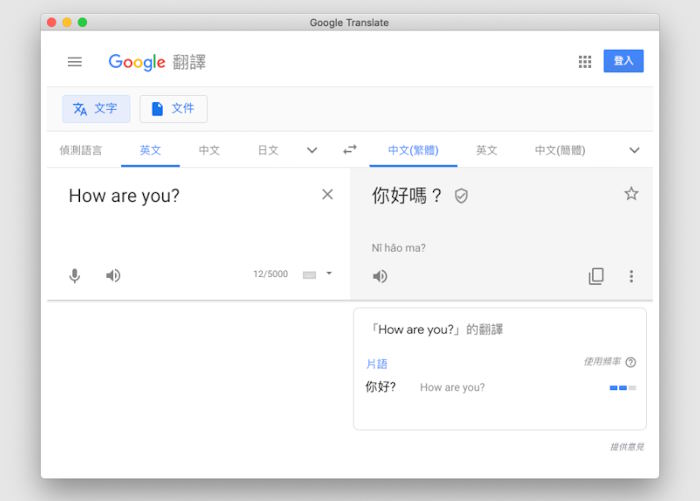Screen dimensions: 700x501
Task: Open more options for the translation
Action: [x=631, y=276]
